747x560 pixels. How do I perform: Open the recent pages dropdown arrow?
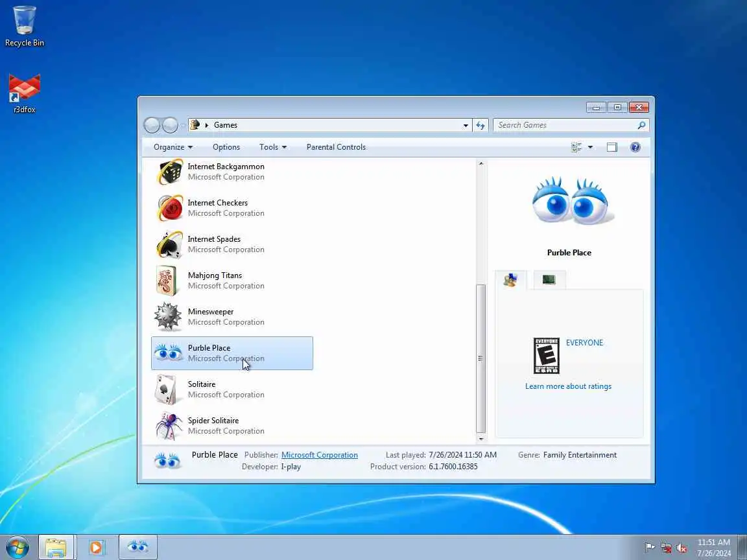tap(183, 126)
